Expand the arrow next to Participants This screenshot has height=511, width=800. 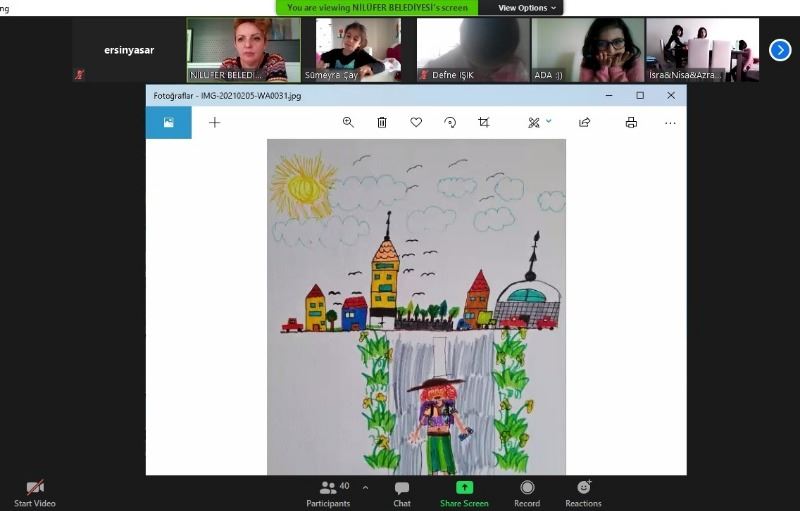pyautogui.click(x=365, y=488)
